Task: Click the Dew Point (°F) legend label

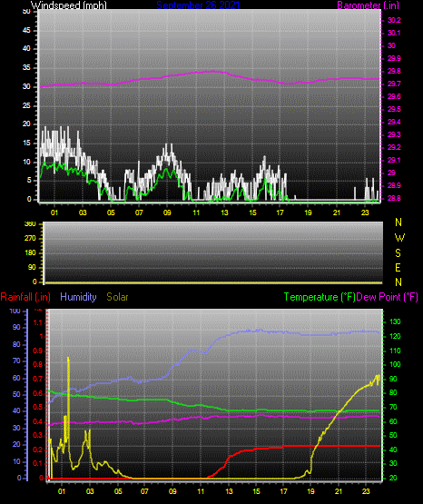Action: 387,297
